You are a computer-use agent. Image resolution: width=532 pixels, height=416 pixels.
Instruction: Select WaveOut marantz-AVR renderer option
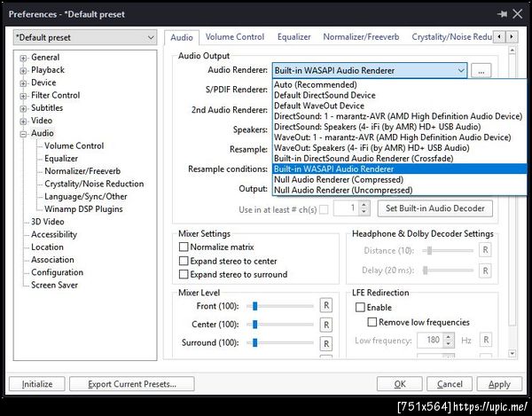pyautogui.click(x=399, y=137)
